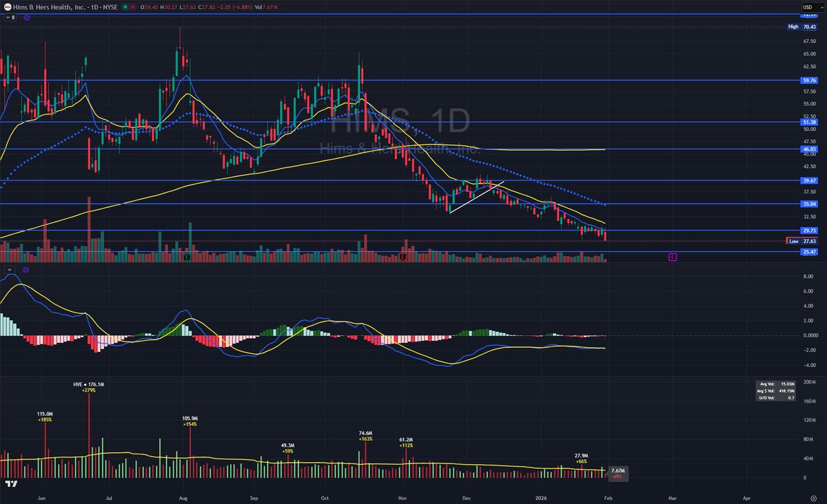The width and height of the screenshot is (827, 504).
Task: Collapse the indicator legend showing 8
Action: (x=10, y=17)
